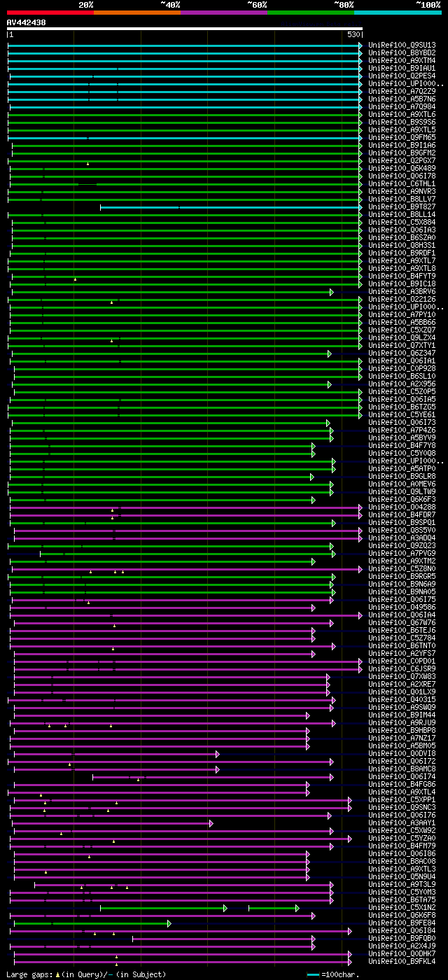Screen dimensions: 448x980
Task: Click label UniRef100_A3BRV6
Action: pyautogui.click(x=402, y=291)
